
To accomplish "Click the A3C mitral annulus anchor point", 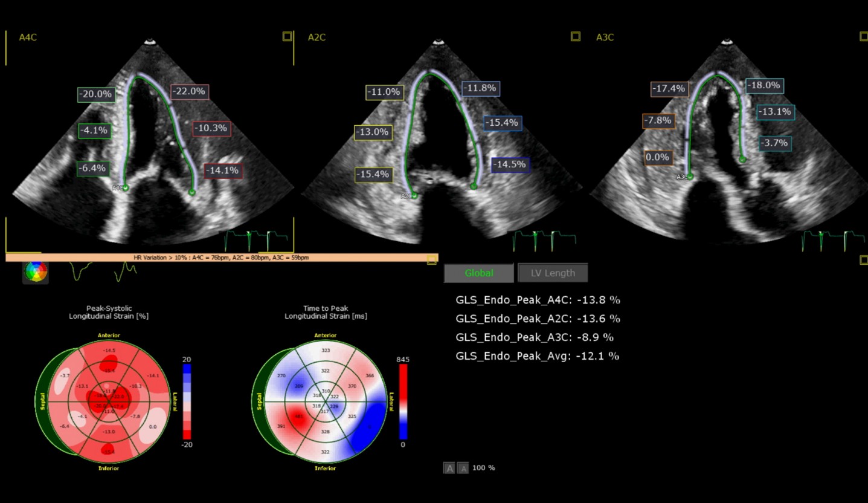I will pos(690,177).
